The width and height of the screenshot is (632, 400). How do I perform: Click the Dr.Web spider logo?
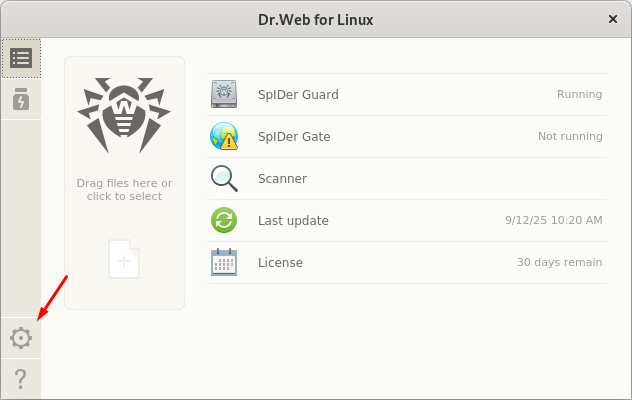[124, 115]
